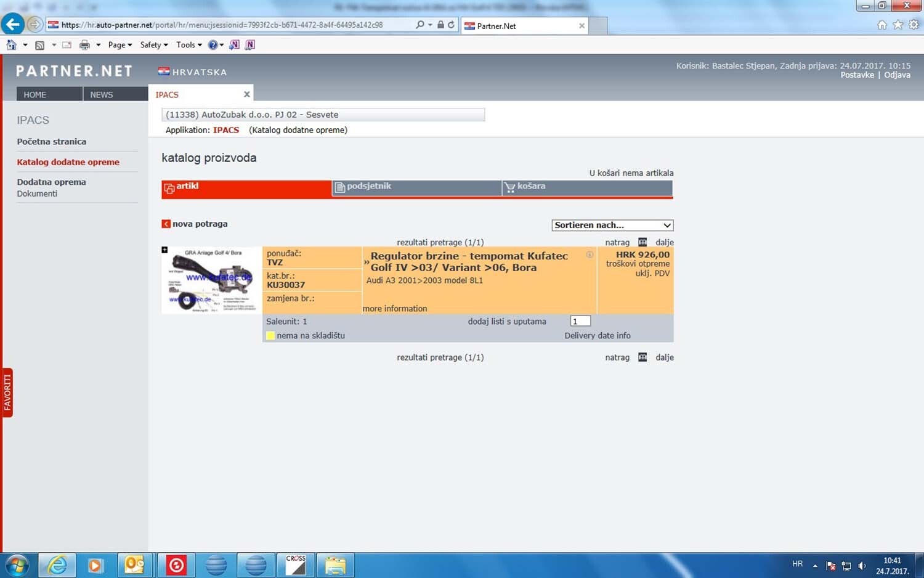The width and height of the screenshot is (924, 578).
Task: Open the CROSS application in taskbar
Action: click(296, 565)
